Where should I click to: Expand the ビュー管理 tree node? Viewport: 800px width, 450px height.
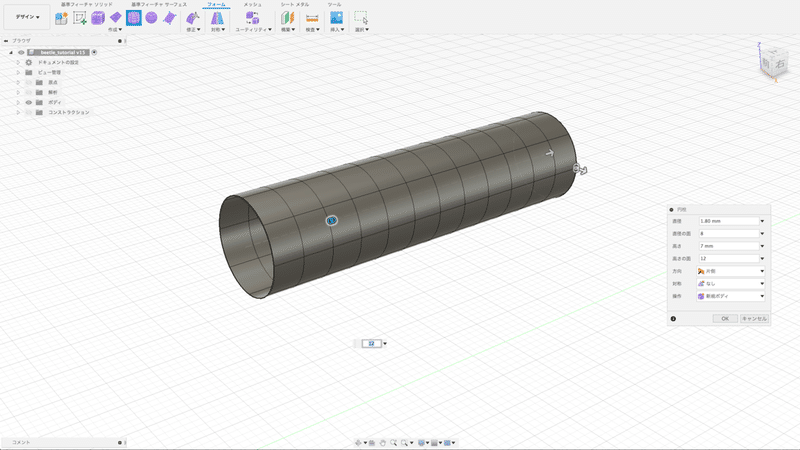tap(18, 72)
